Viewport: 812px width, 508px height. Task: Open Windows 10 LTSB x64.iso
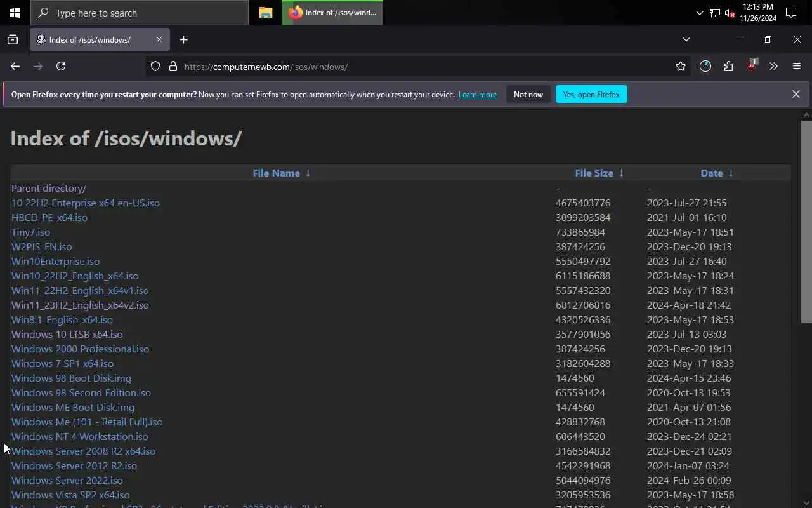(67, 334)
